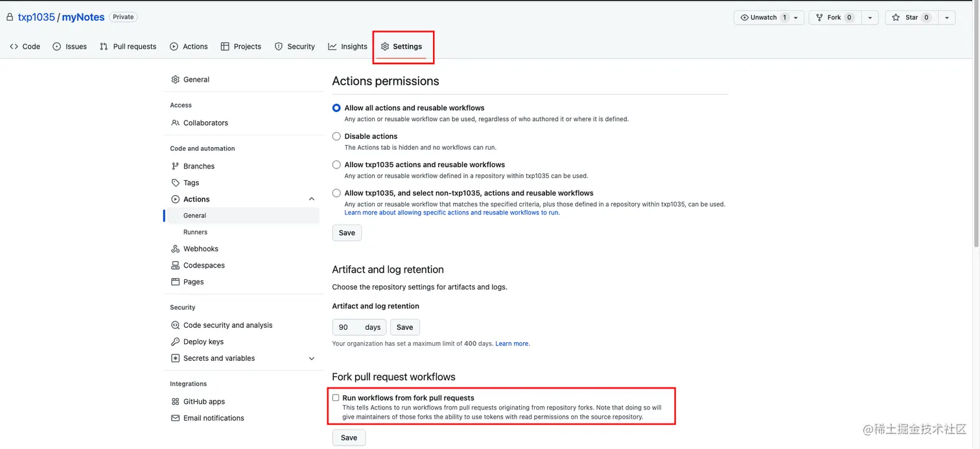Expand the Secrets and variables chevron
Image resolution: width=980 pixels, height=449 pixels.
coord(311,358)
